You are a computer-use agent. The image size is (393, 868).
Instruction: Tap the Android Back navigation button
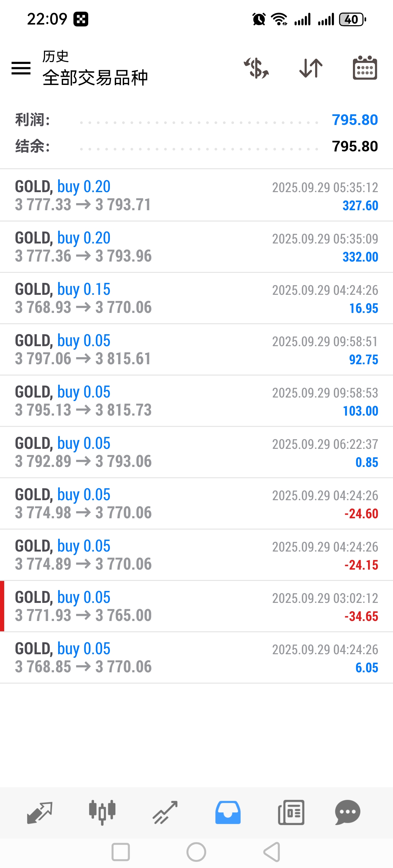[272, 852]
